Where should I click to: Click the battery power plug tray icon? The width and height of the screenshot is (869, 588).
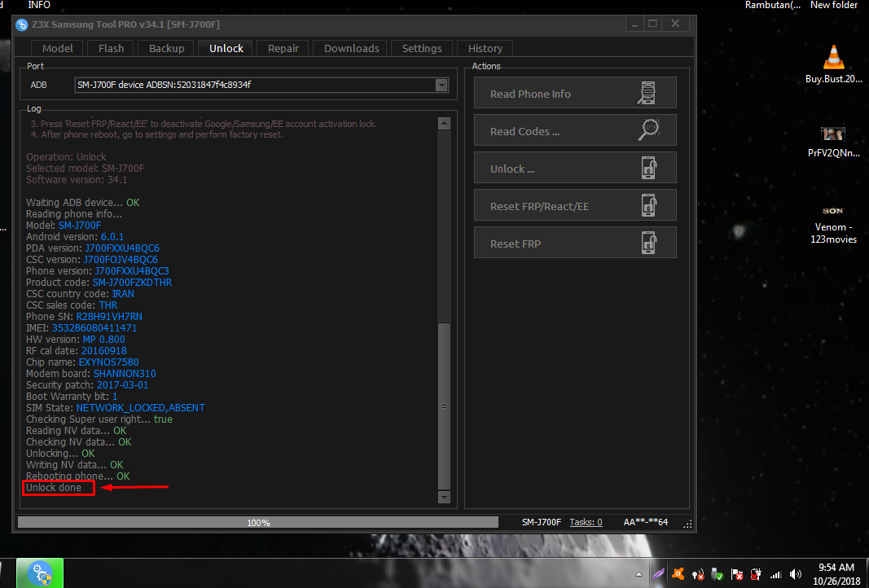pyautogui.click(x=756, y=574)
